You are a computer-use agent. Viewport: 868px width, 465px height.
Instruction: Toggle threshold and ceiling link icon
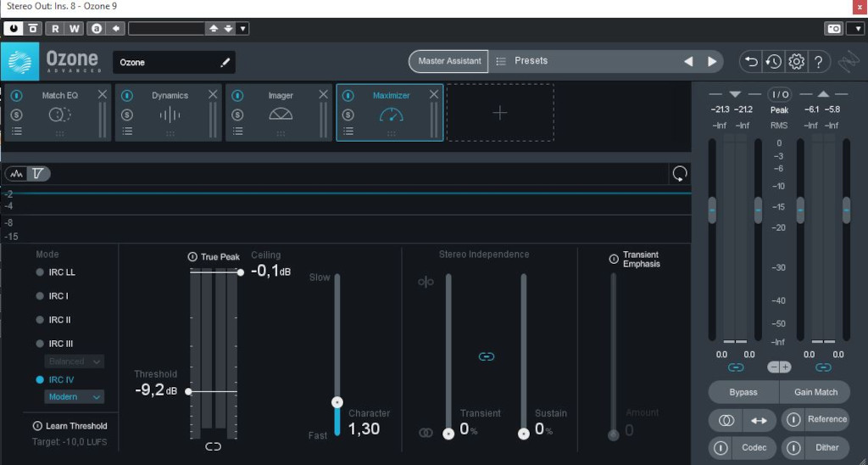pyautogui.click(x=213, y=446)
